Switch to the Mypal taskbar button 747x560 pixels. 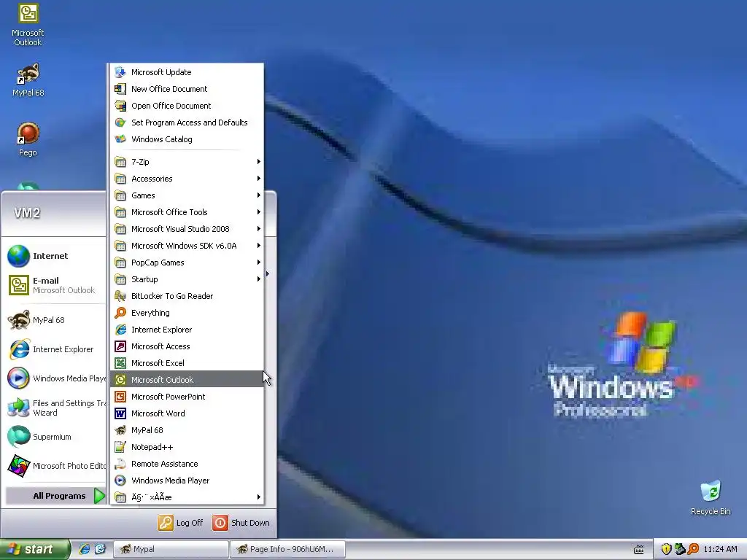pyautogui.click(x=171, y=549)
